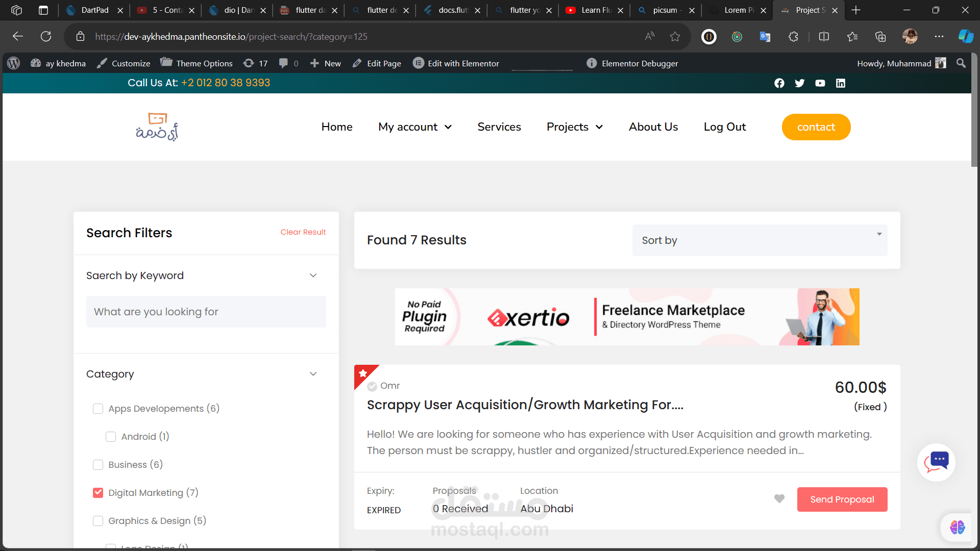Click the Facebook icon in top bar
Image resolution: width=980 pixels, height=551 pixels.
pyautogui.click(x=779, y=83)
